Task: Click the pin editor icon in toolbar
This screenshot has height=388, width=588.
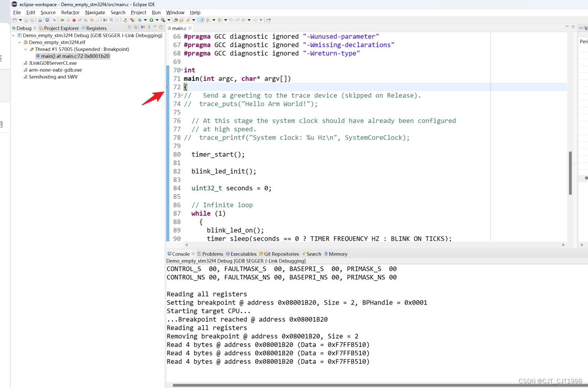Action: coord(268,20)
